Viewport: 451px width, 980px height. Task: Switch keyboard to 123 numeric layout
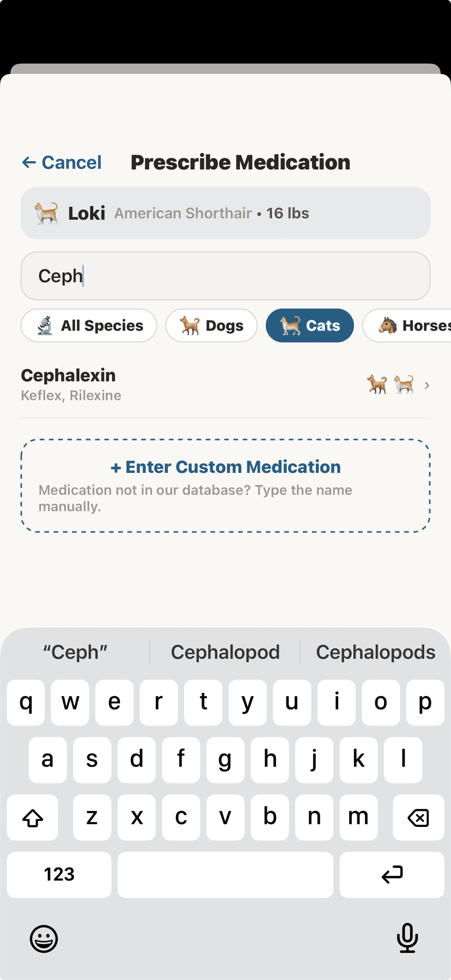point(58,875)
